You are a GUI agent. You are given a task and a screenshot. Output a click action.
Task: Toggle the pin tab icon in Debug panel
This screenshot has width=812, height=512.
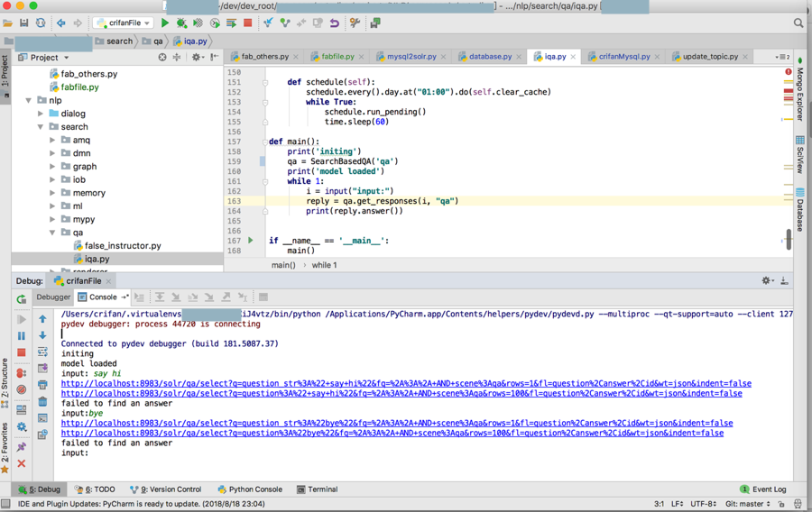point(22,446)
